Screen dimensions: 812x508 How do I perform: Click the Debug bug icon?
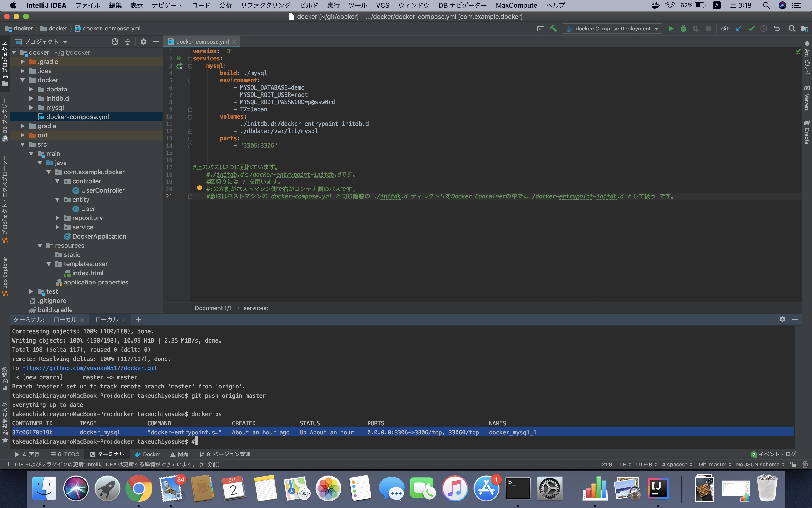(683, 29)
